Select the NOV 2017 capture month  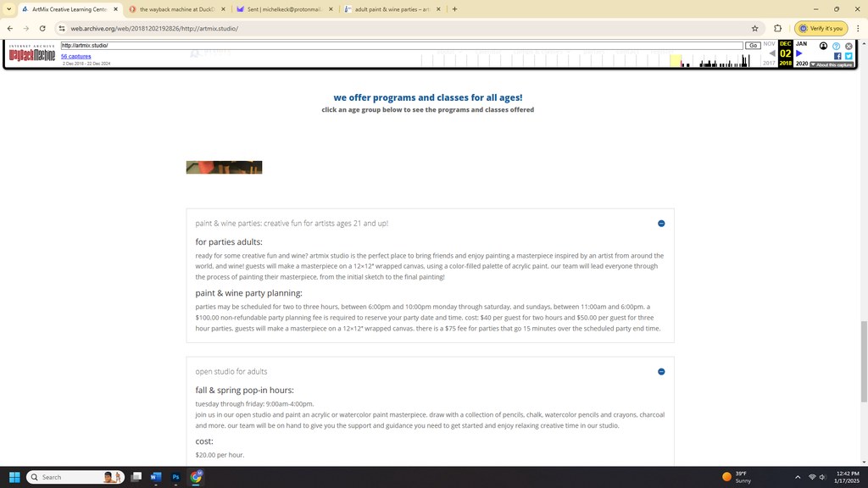pyautogui.click(x=770, y=53)
